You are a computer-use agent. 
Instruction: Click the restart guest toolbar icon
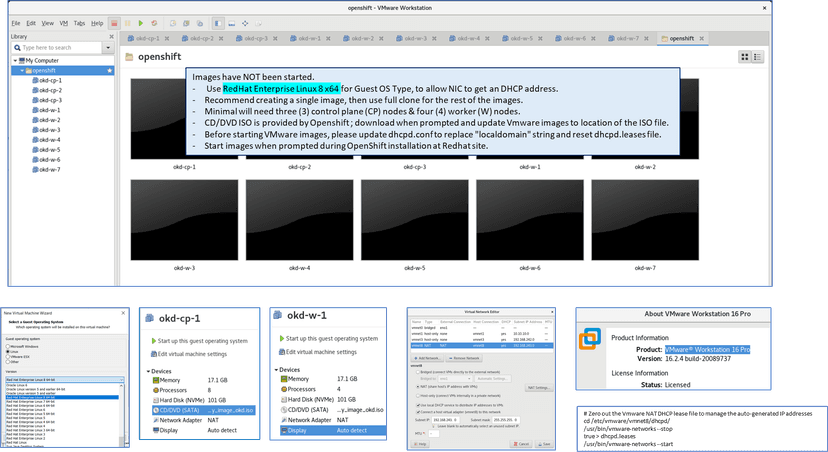coord(152,22)
